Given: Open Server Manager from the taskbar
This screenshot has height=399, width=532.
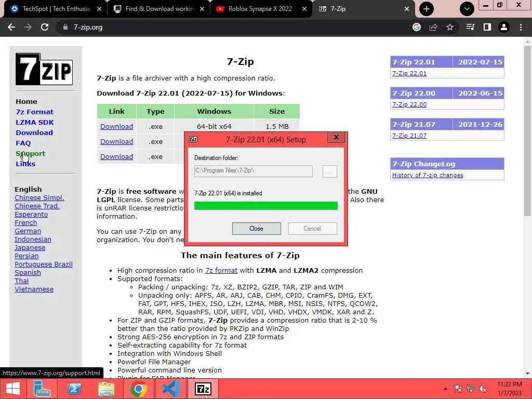Looking at the screenshot, I should [42, 389].
